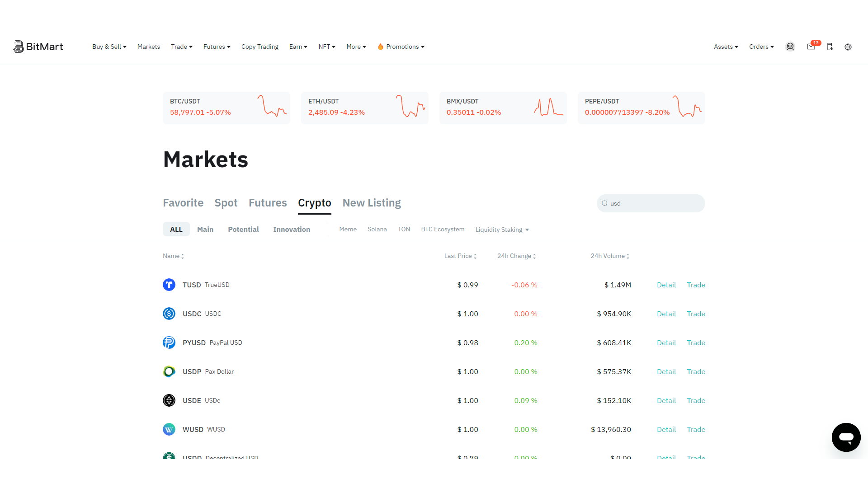Viewport: 868px width, 488px height.
Task: Open the mail notifications icon
Action: (811, 47)
